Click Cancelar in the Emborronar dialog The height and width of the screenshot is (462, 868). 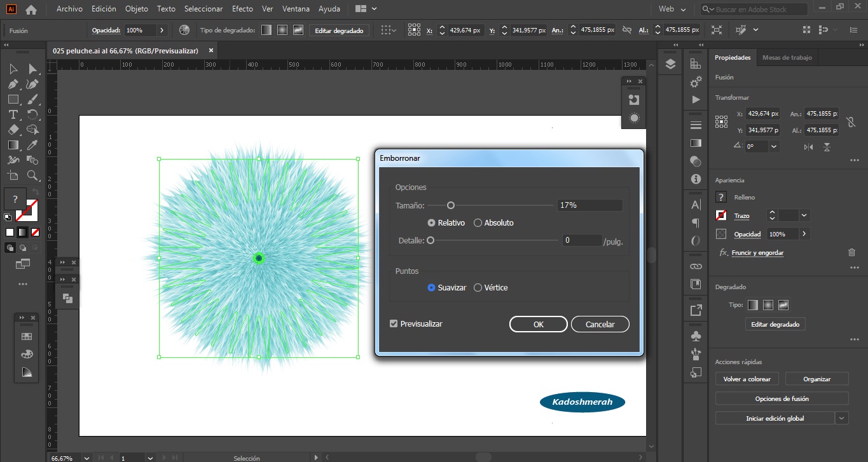pyautogui.click(x=600, y=324)
